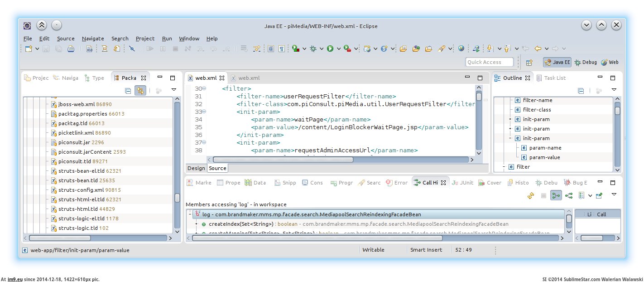Collapse the log root node in Call Hierarchy

(189, 214)
